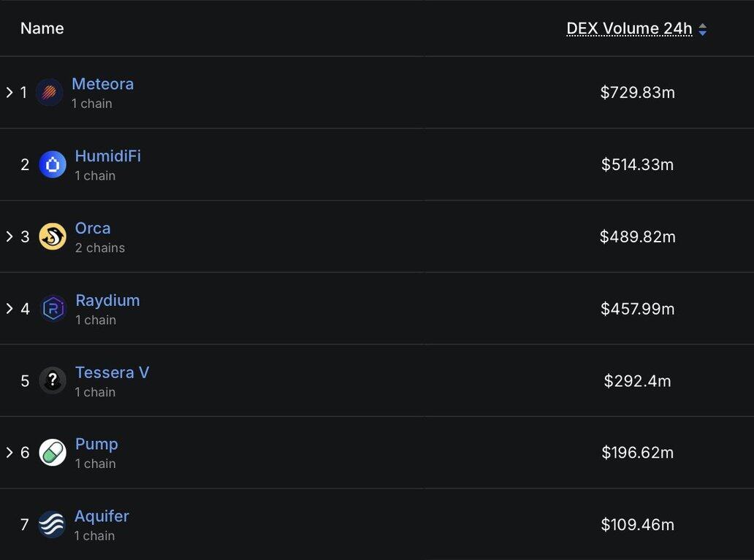Expand the Pump row chevron
The image size is (754, 560).
[x=9, y=453]
